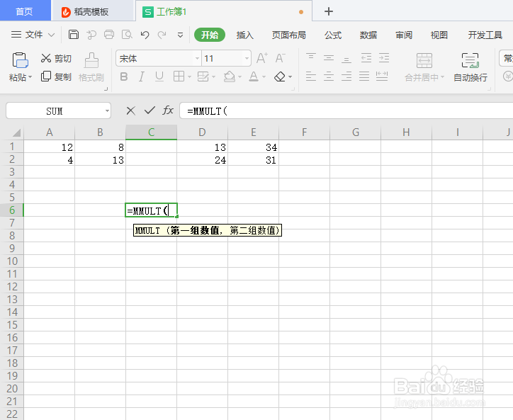
Task: Select cell A1 containing 12
Action: [x=49, y=147]
